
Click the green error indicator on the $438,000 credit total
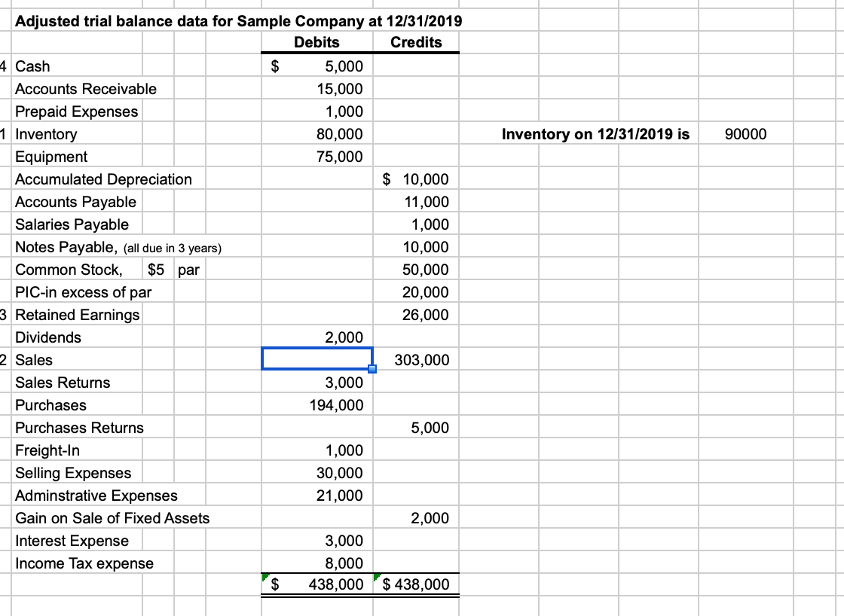(377, 577)
